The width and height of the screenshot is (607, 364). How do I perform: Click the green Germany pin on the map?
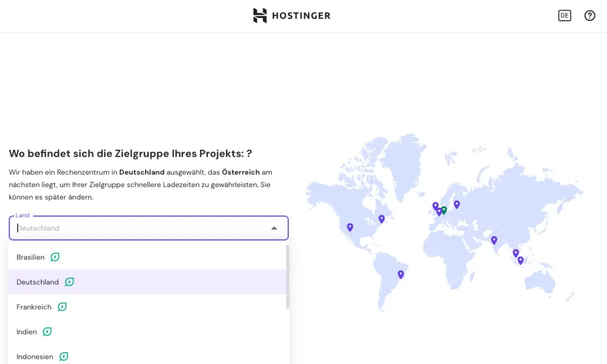tap(444, 210)
